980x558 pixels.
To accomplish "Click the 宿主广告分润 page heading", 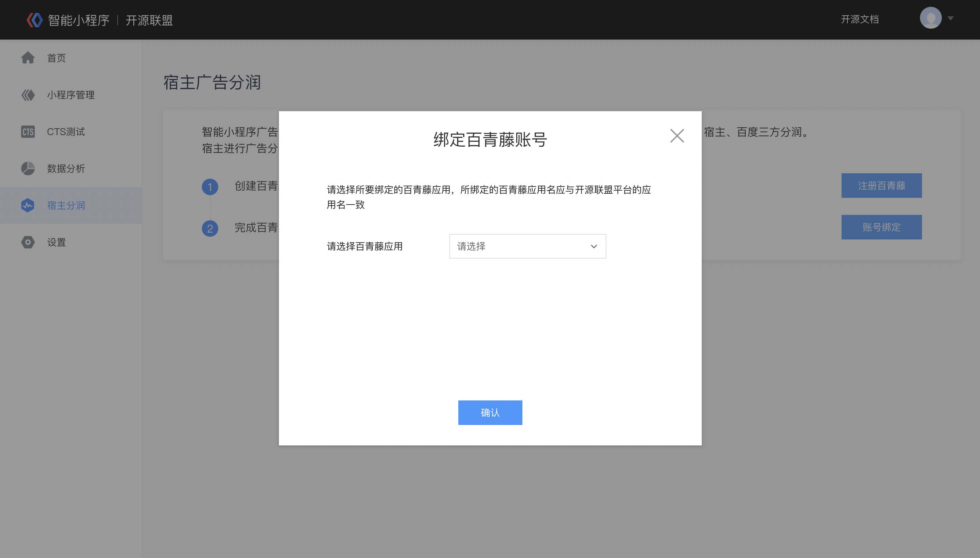I will (x=212, y=83).
